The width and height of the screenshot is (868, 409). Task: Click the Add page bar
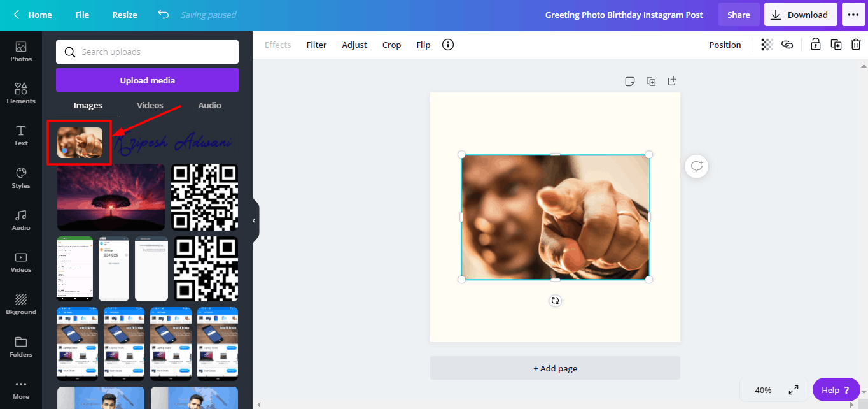pos(555,368)
